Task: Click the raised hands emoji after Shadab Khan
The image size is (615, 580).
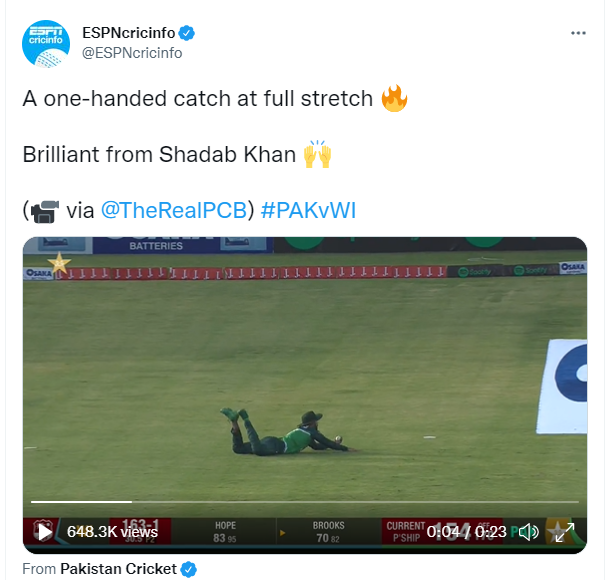Action: [317, 154]
